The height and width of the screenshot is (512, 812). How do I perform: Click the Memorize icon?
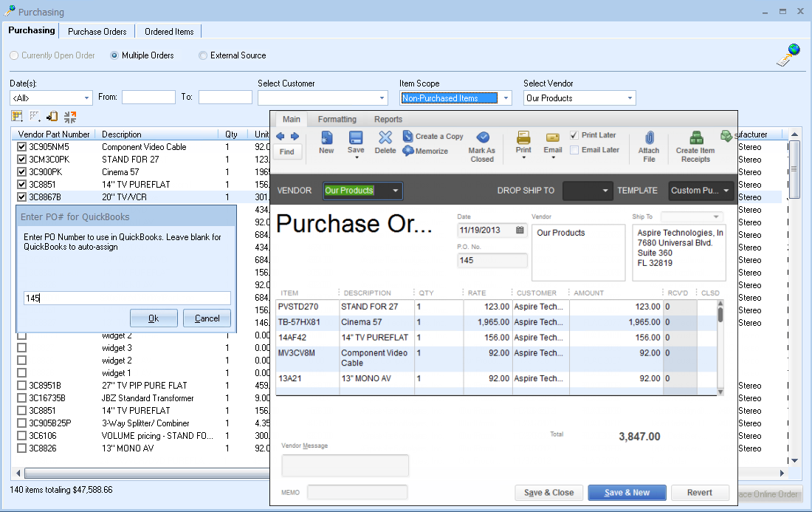[x=409, y=151]
